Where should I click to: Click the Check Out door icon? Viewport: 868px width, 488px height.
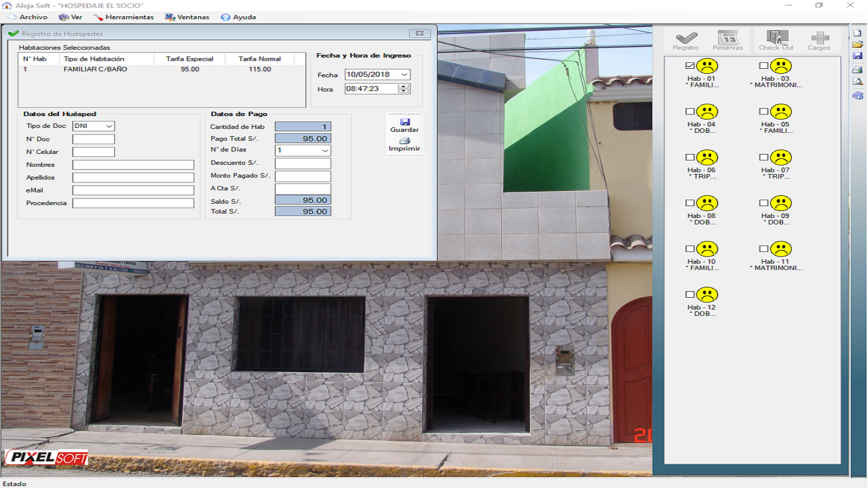(x=776, y=37)
